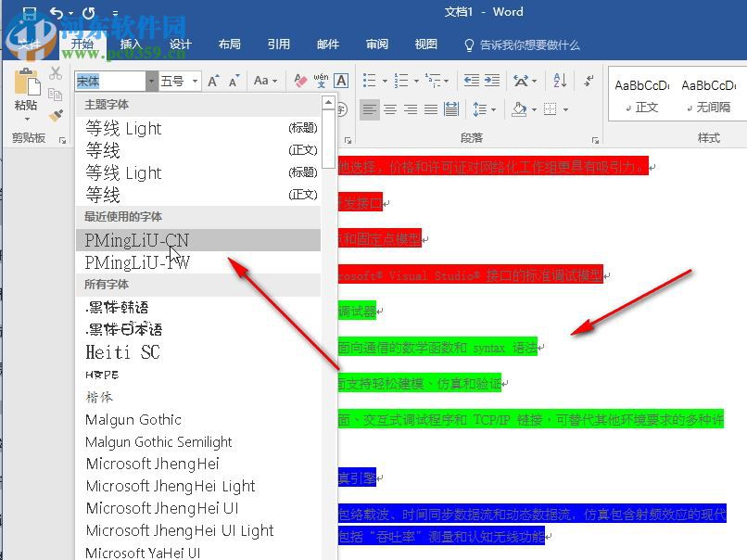Click the Multilevel List icon
This screenshot has height=560, width=747.
point(433,81)
